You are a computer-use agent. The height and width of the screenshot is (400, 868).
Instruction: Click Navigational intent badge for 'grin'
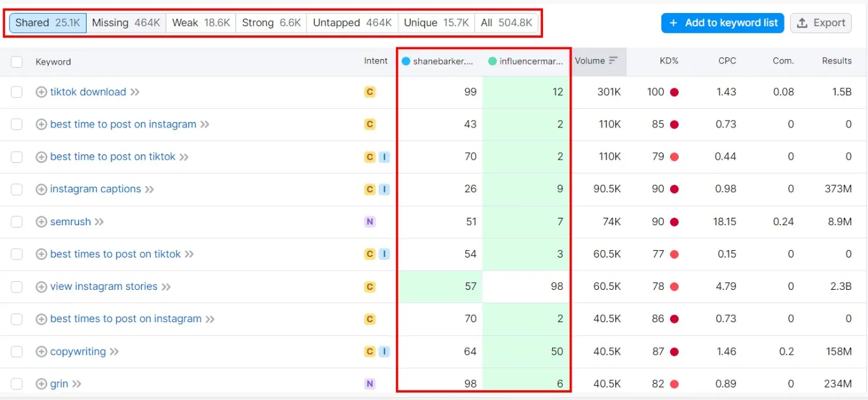370,384
